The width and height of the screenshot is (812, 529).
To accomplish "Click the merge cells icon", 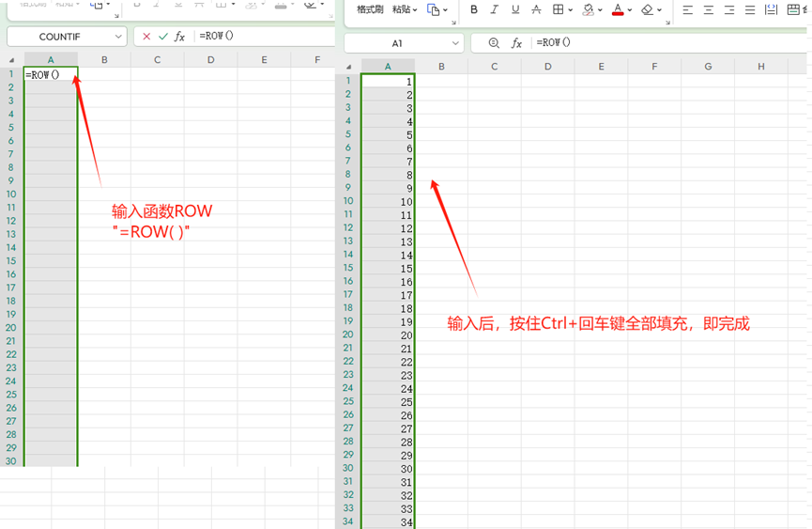I will coord(793,9).
